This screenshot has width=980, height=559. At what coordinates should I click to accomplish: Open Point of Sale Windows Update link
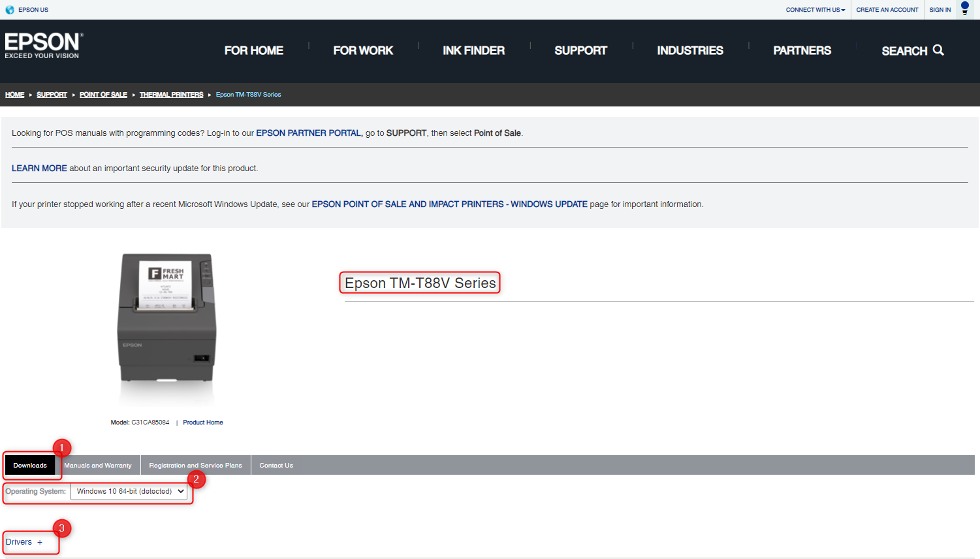[450, 204]
